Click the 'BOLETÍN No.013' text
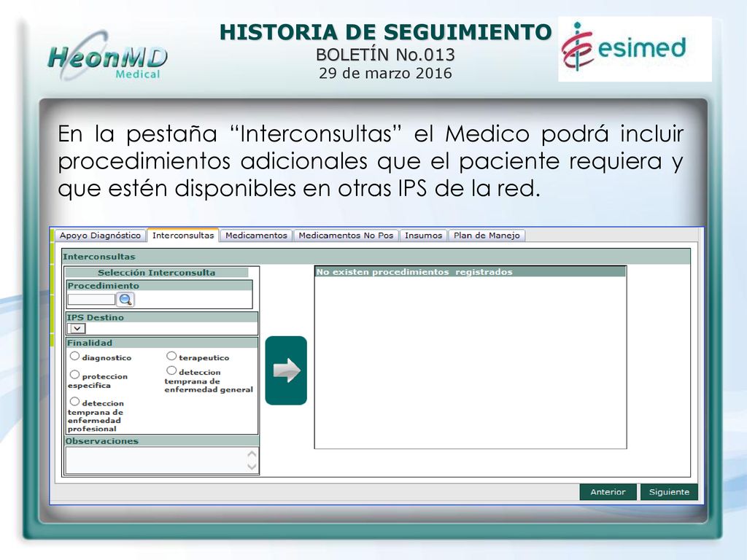747x560 pixels. [x=385, y=55]
